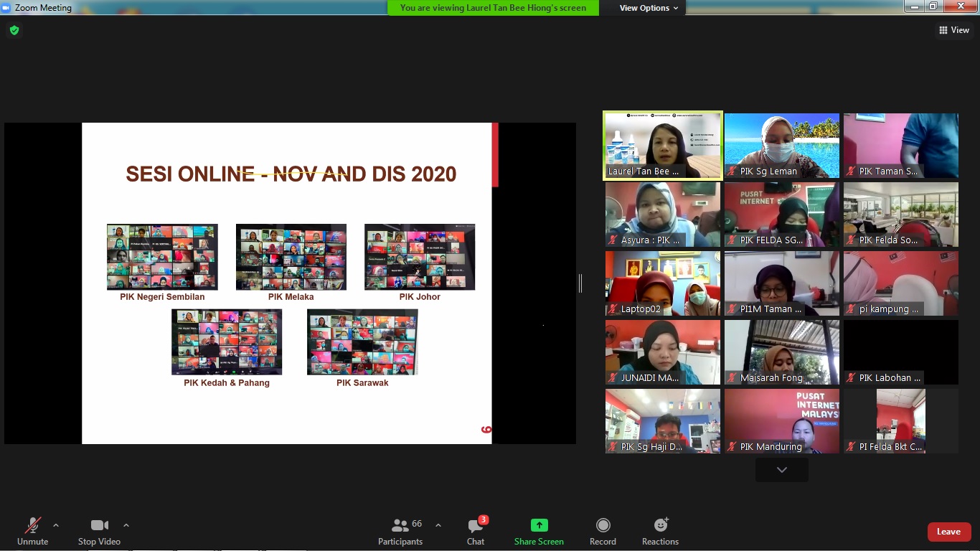Show next page of video thumbnails

[781, 470]
